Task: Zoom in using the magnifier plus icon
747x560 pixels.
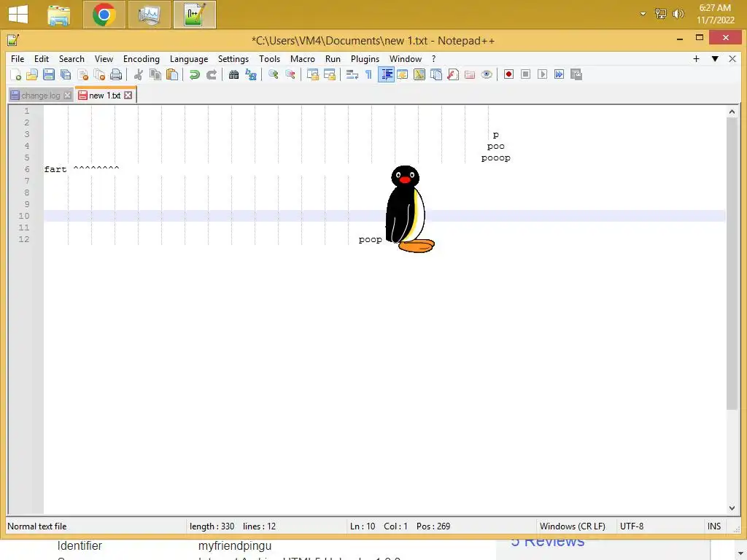Action: (273, 74)
